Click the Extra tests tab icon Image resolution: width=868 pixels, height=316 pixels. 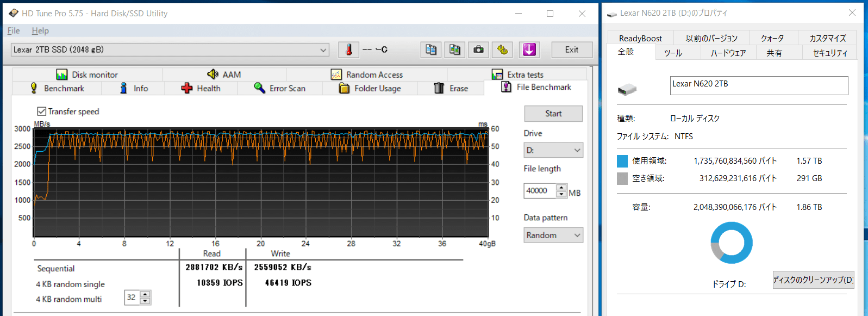coord(497,75)
